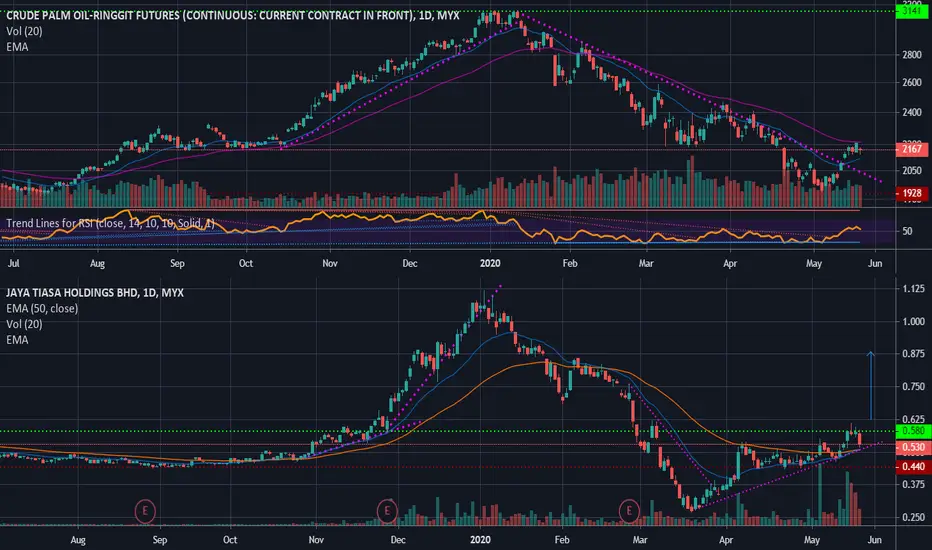Screen dimensions: 932x550
Task: Click 1.125 on the Jaya Tiasa price scale
Action: pos(913,289)
